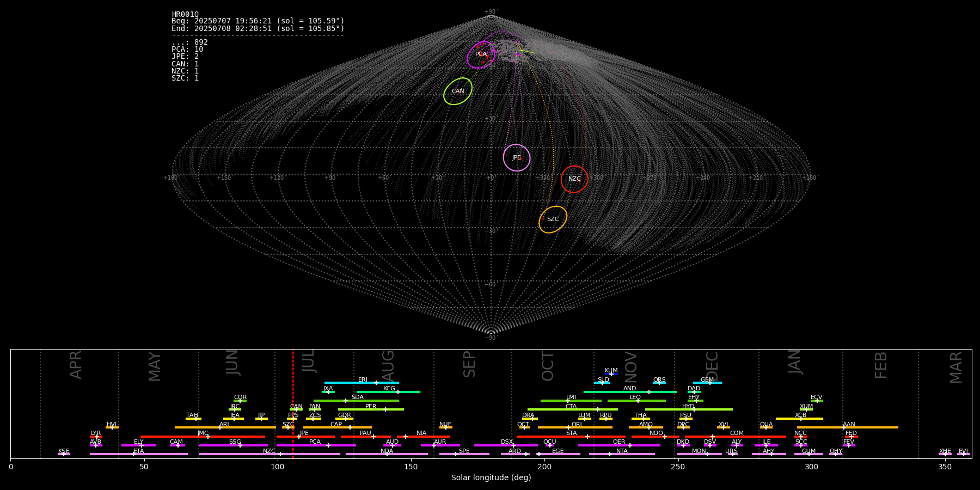Click the red dashed current solar longitude line
This screenshot has height=490, width=980.
[x=293, y=403]
